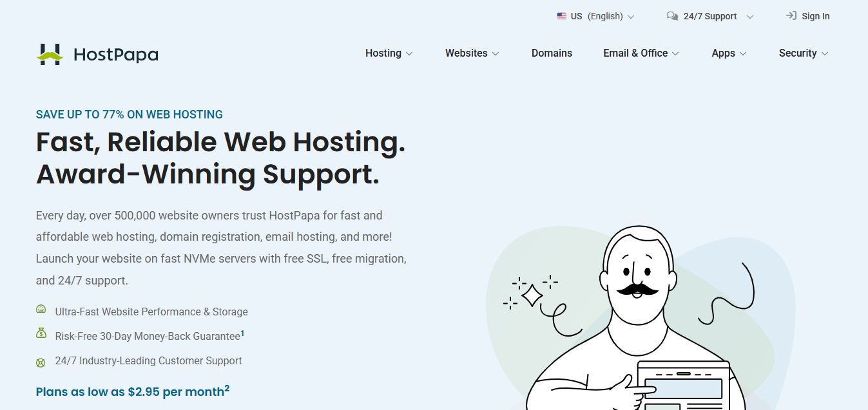The width and height of the screenshot is (868, 410).
Task: Click '24/7 Industry-Leading Customer Support' text
Action: click(149, 361)
